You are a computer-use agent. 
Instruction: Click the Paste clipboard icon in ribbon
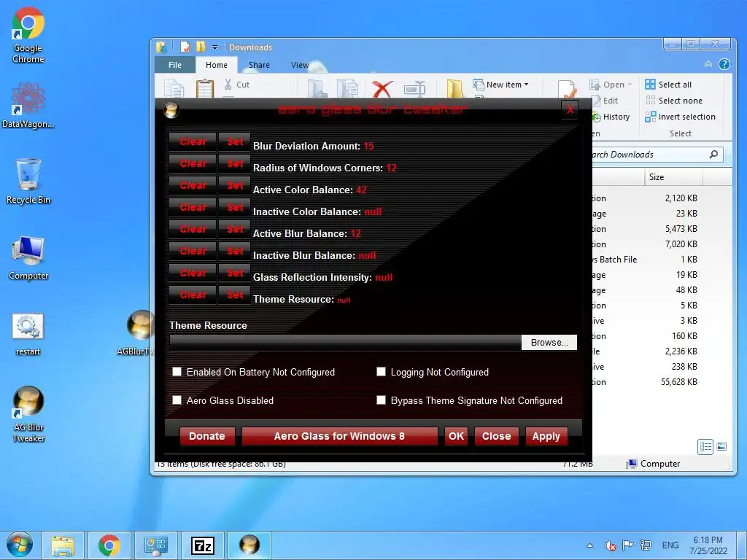[205, 88]
